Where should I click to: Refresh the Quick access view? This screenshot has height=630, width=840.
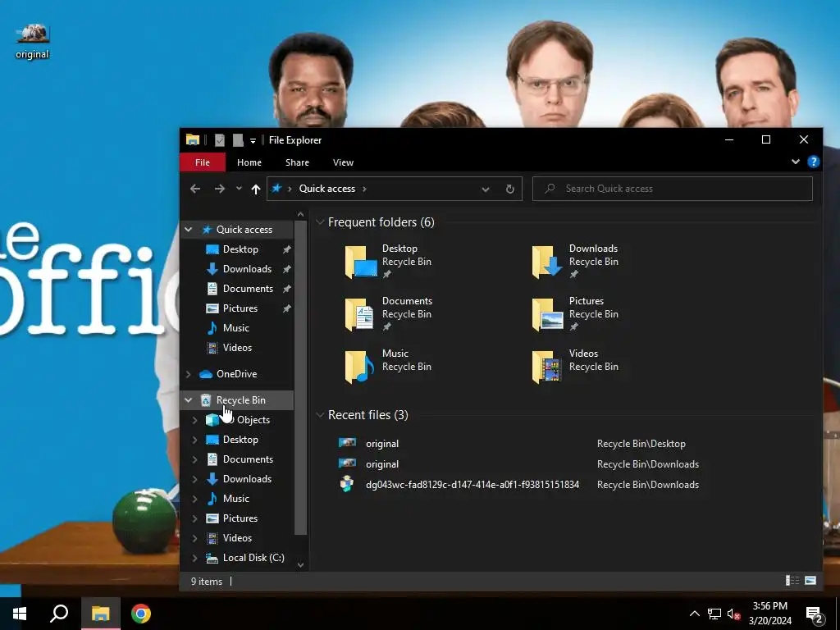pos(510,189)
